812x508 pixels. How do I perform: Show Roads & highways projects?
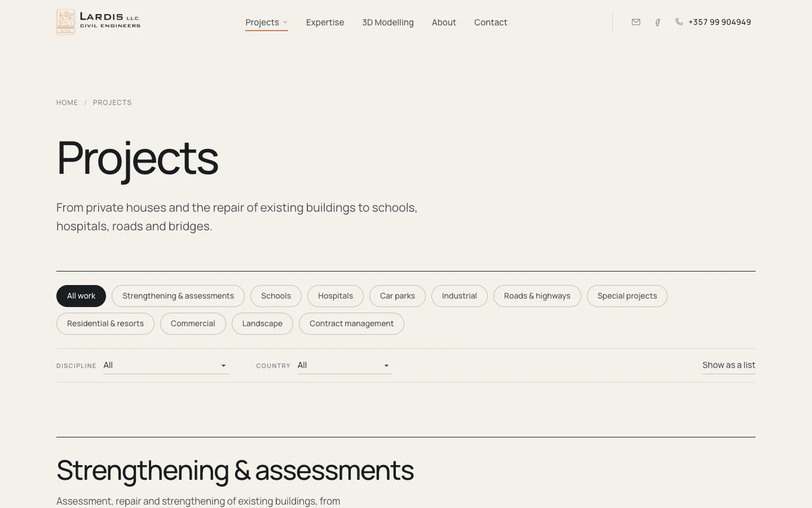[x=537, y=296]
